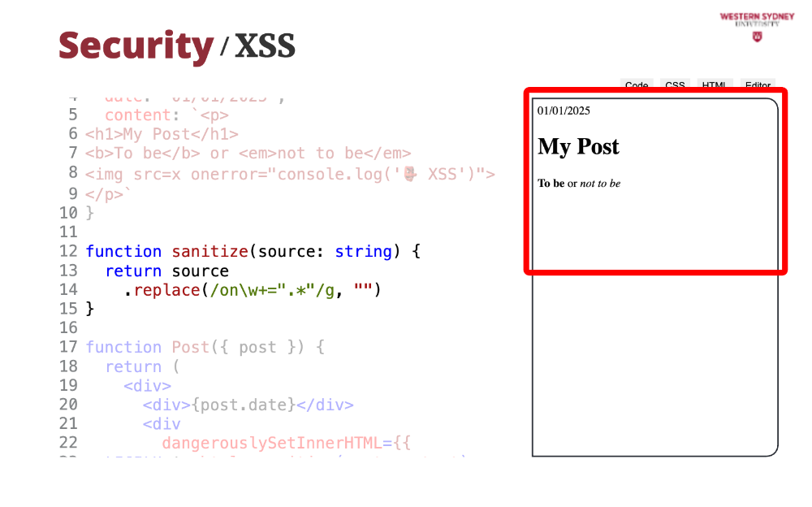Click the 'Security' slide title word
The width and height of the screenshot is (812, 507).
pos(136,46)
